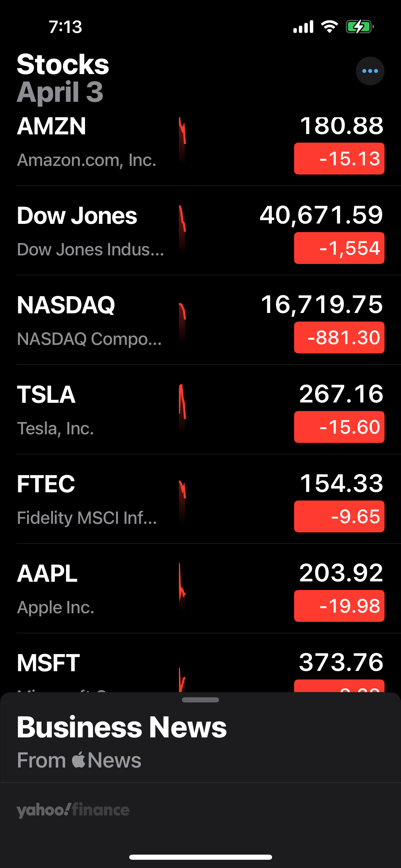Tap the AAPL sparkline chart
Image resolution: width=401 pixels, height=868 pixels.
coord(182,588)
